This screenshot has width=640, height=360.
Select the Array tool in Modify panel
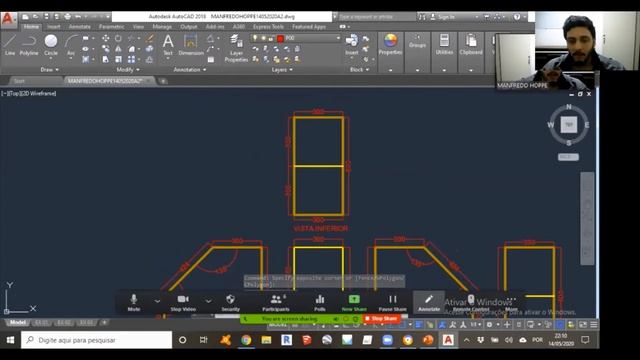tap(131, 59)
